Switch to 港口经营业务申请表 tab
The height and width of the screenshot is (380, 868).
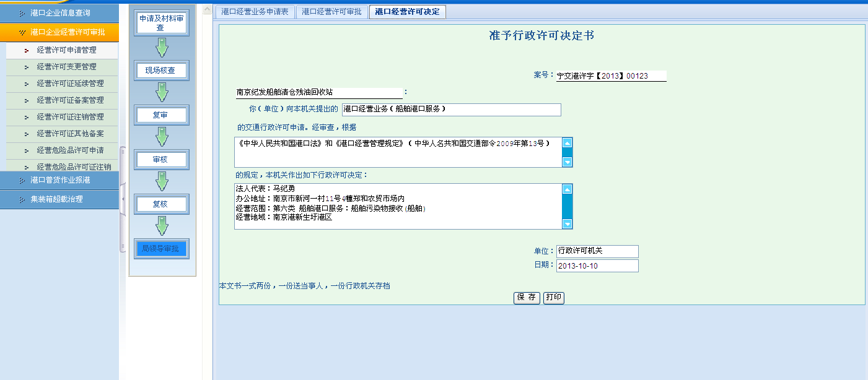255,12
